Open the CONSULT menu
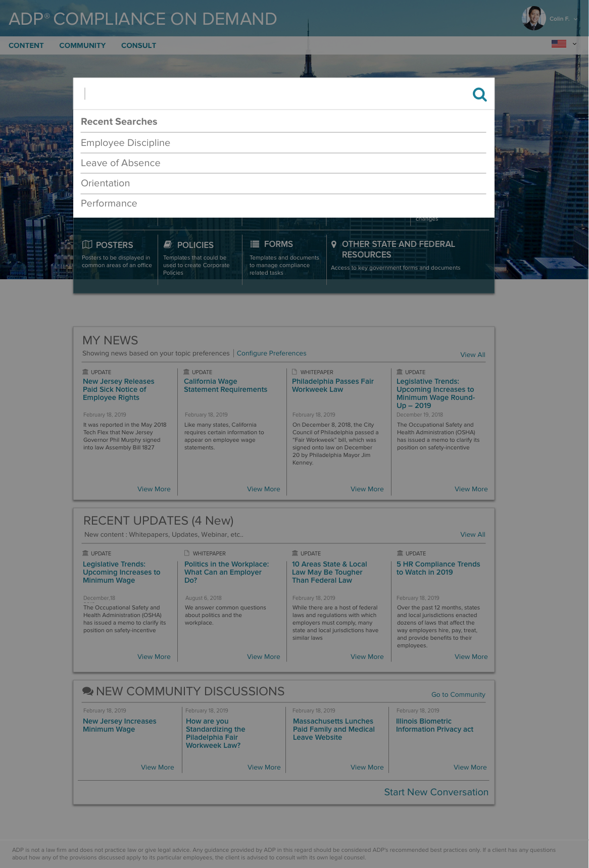Viewport: 589px width, 868px height. coord(138,45)
